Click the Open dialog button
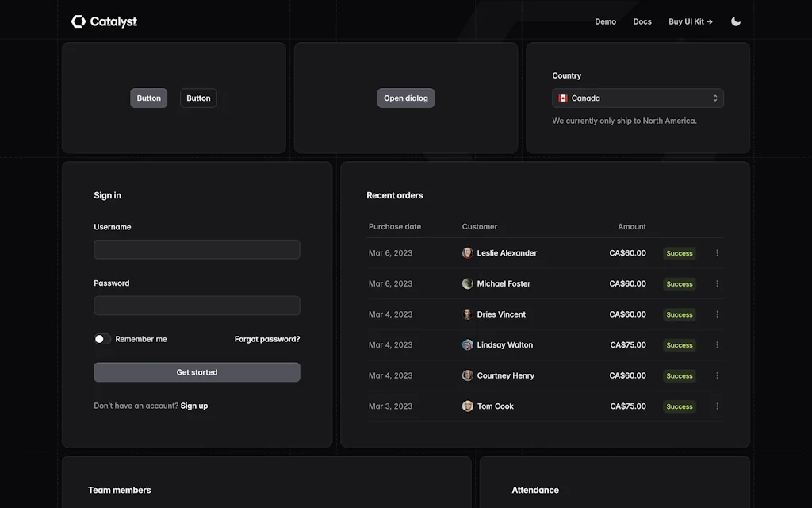The height and width of the screenshot is (508, 812). (x=405, y=98)
